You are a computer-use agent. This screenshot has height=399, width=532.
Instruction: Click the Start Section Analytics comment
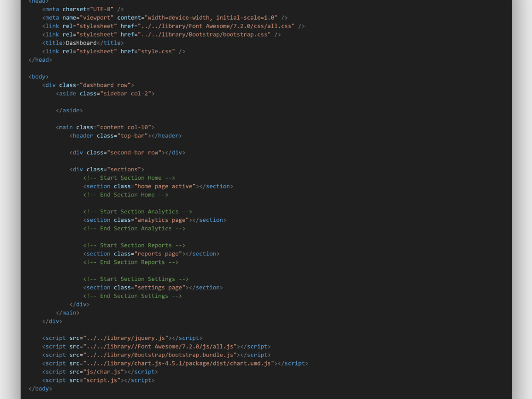[137, 212]
